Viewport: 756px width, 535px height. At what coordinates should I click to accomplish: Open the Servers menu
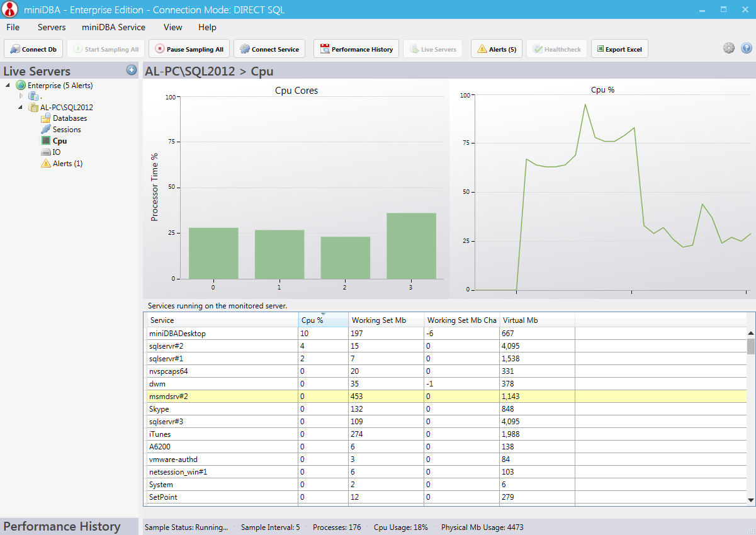click(52, 27)
